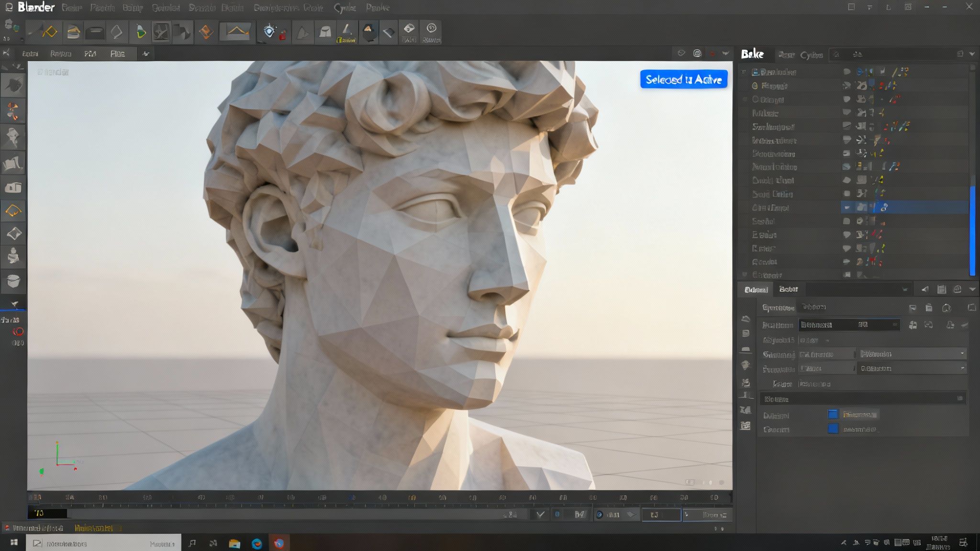Click the red and orange arrows tool in left sidebar
The image size is (980, 551).
(x=13, y=111)
